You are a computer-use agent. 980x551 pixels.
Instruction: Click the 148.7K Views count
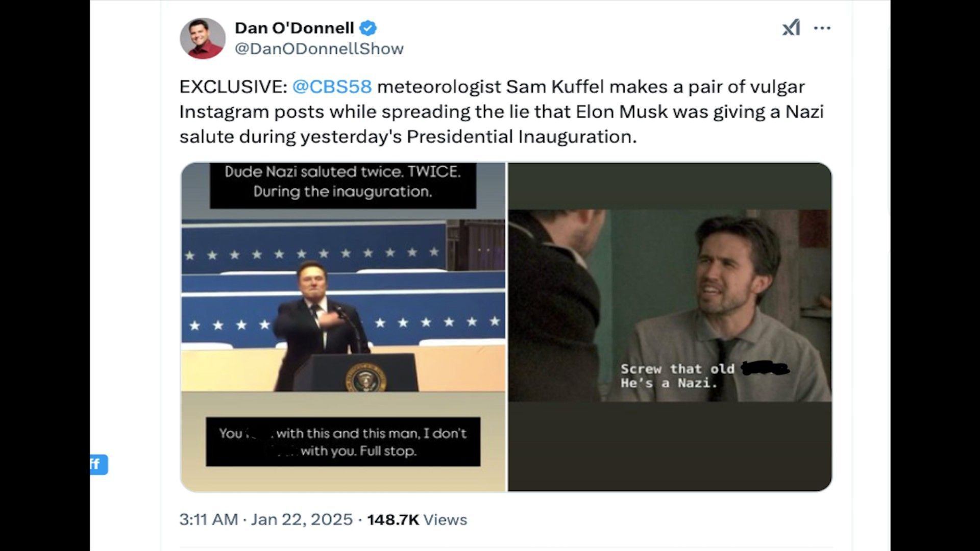417,519
